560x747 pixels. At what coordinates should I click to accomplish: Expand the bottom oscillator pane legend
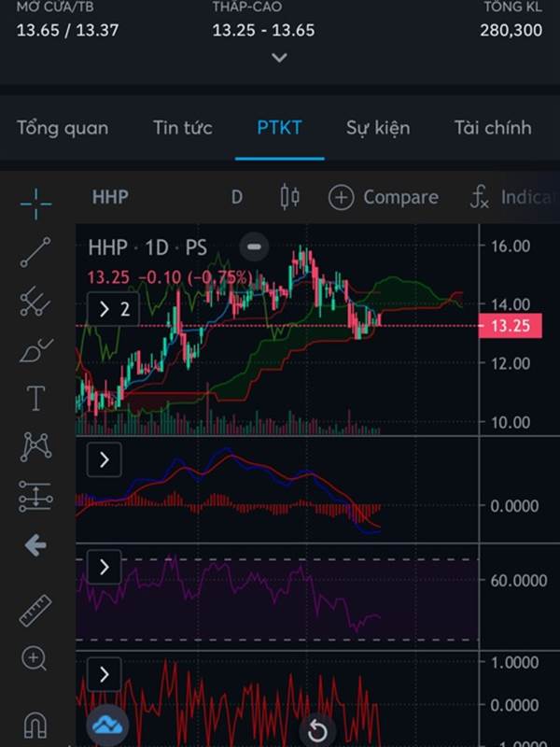click(105, 674)
